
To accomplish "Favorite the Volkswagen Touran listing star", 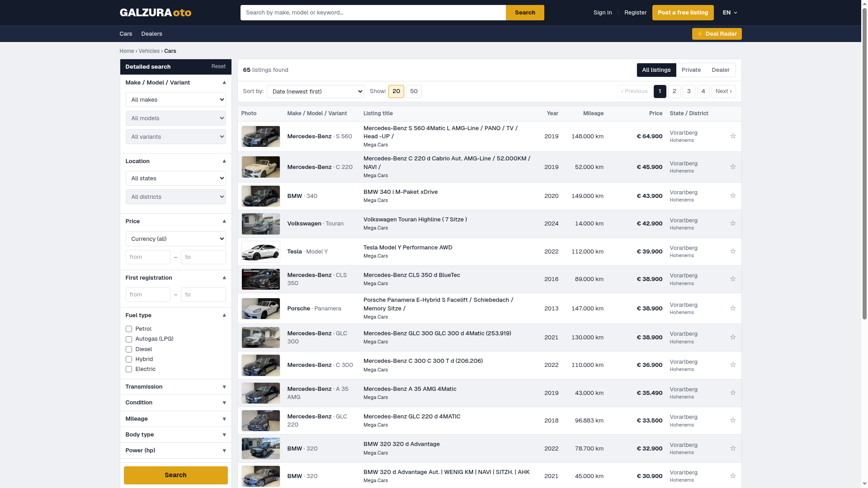I will tap(733, 223).
